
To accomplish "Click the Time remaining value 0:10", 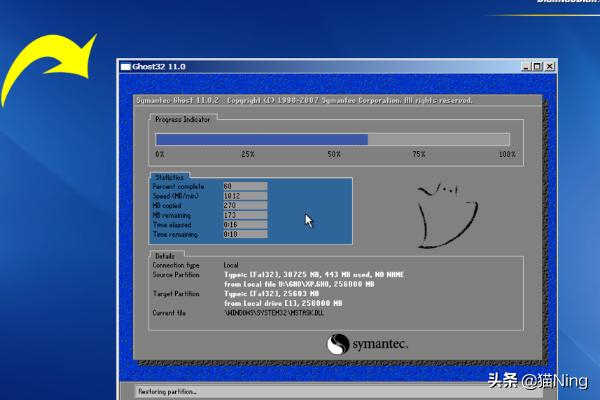I will [x=245, y=234].
